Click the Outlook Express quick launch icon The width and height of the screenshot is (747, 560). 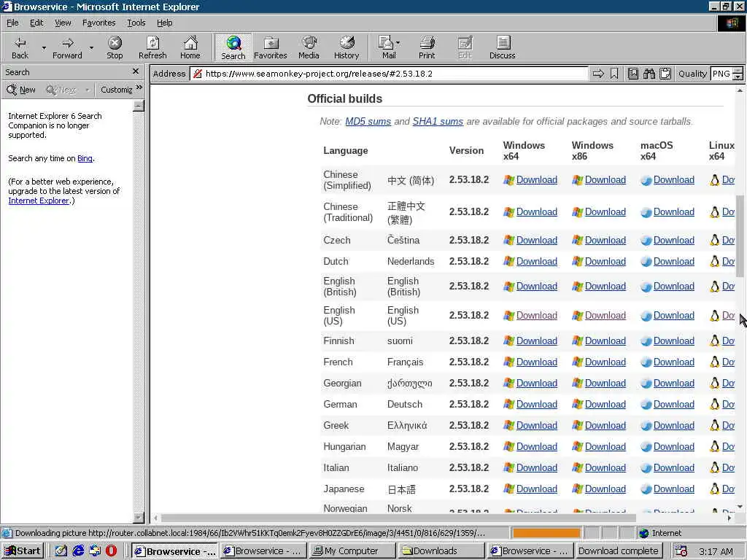[94, 551]
